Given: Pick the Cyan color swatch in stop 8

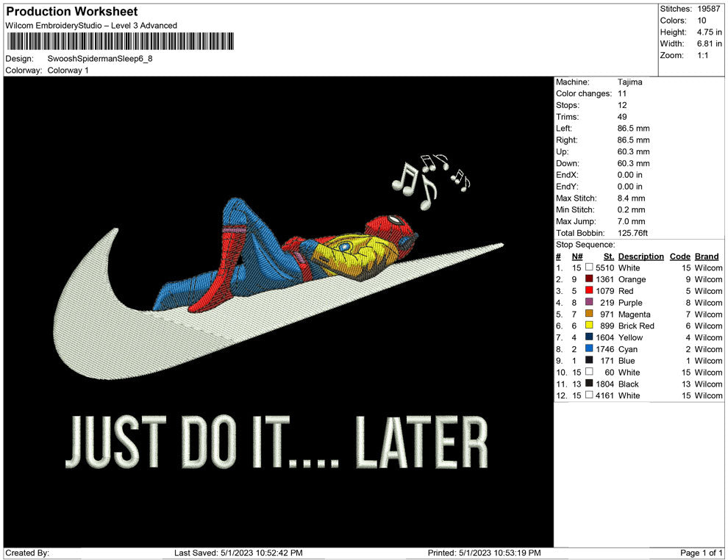Looking at the screenshot, I should (x=589, y=349).
